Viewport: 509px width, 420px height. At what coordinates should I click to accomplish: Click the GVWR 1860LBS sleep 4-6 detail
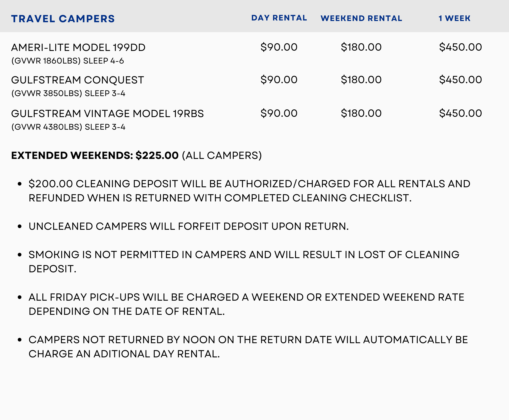(x=68, y=61)
